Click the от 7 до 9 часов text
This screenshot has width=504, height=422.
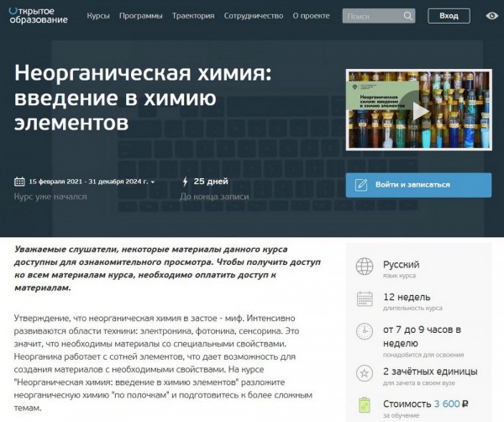[422, 336]
